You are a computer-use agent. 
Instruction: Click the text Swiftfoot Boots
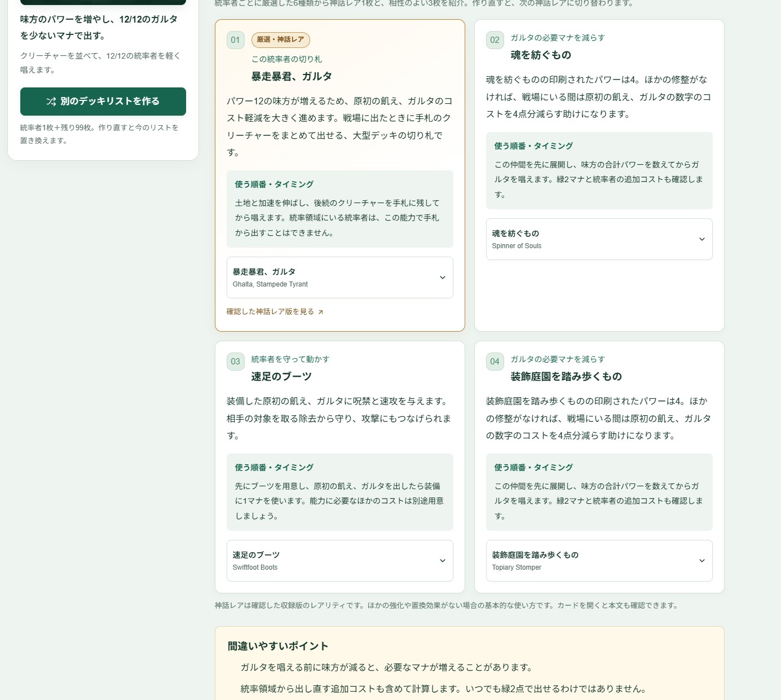tap(255, 567)
